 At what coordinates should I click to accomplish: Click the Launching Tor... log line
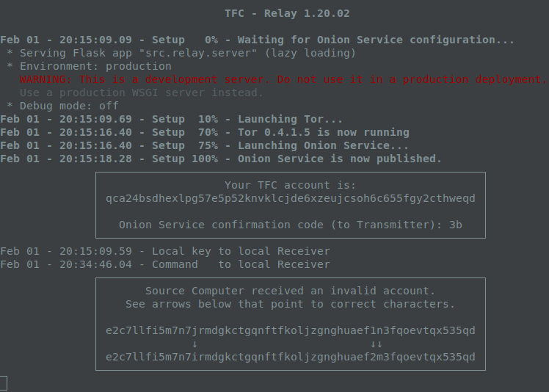(x=171, y=120)
